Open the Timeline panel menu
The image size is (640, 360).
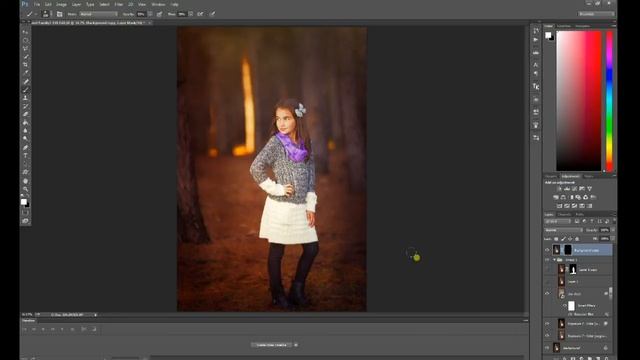[525, 320]
